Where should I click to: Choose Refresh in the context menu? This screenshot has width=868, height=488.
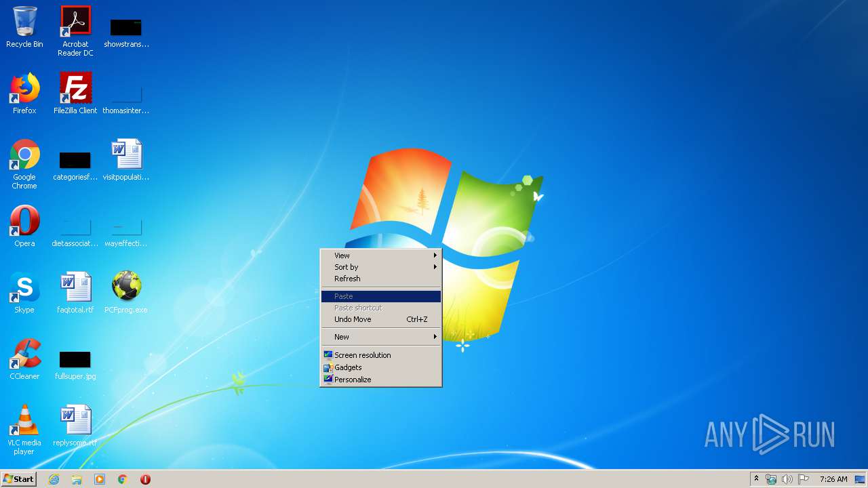pos(381,279)
